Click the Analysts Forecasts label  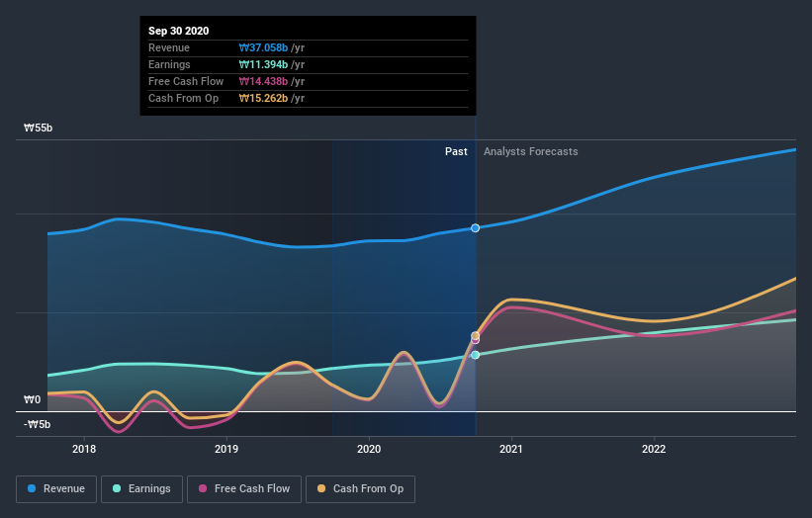(x=531, y=151)
